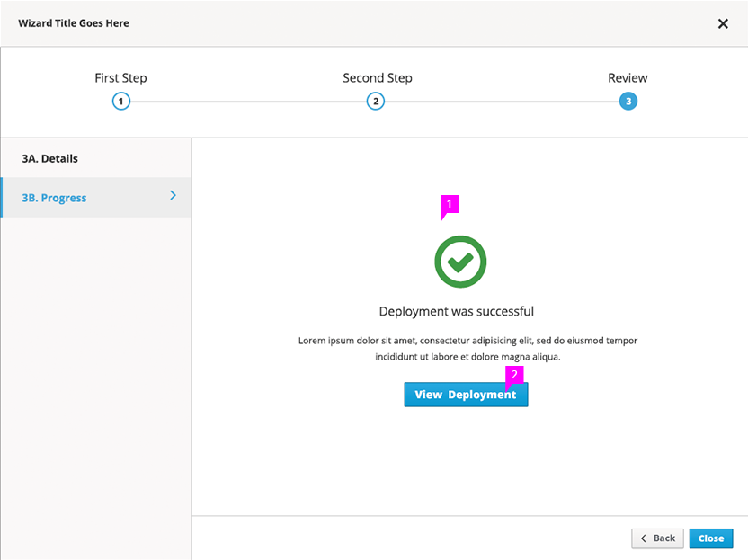Open the 3A. Details substep

(x=96, y=158)
